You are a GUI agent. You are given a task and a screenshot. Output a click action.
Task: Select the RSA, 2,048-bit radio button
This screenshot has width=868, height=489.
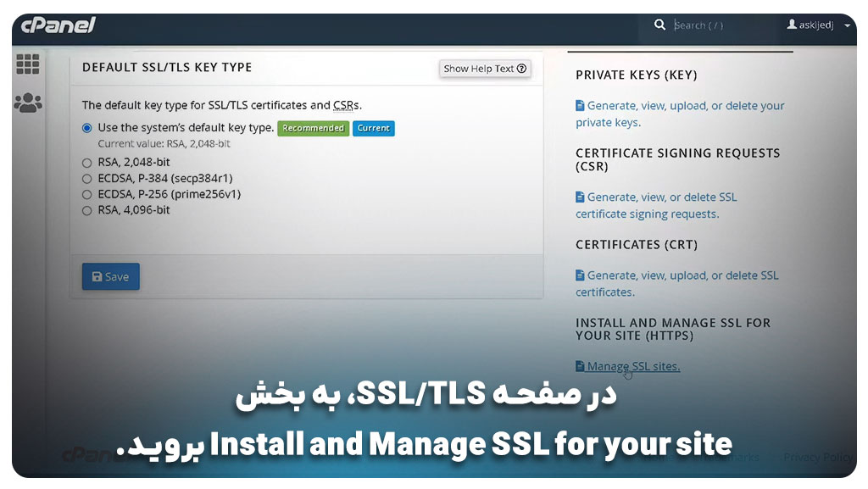pos(86,163)
